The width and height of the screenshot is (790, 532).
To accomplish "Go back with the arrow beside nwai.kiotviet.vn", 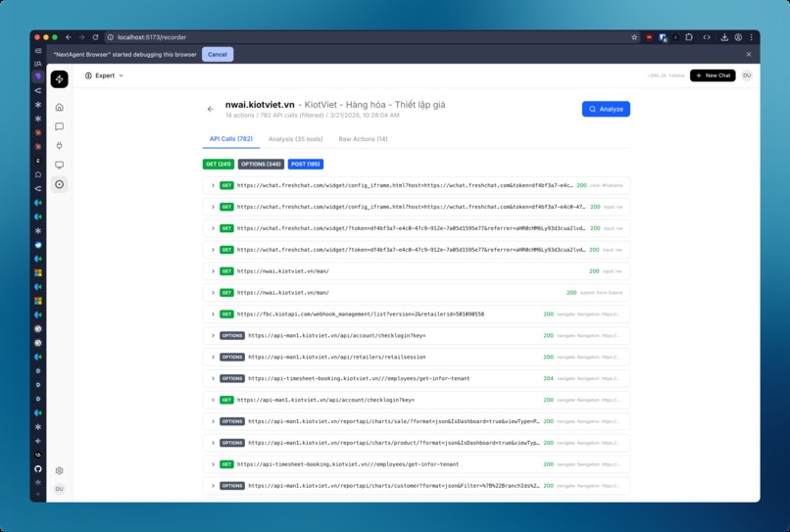I will (211, 109).
